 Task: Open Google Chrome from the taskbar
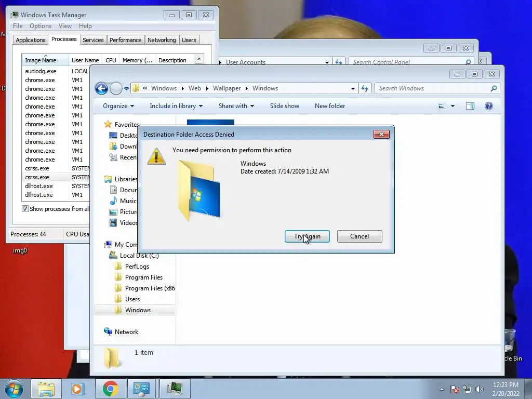(110, 389)
